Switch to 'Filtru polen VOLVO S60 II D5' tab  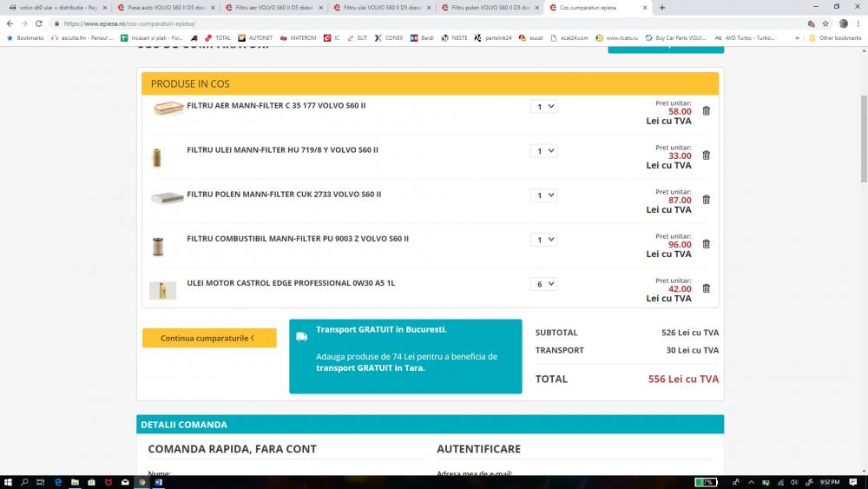click(x=489, y=8)
